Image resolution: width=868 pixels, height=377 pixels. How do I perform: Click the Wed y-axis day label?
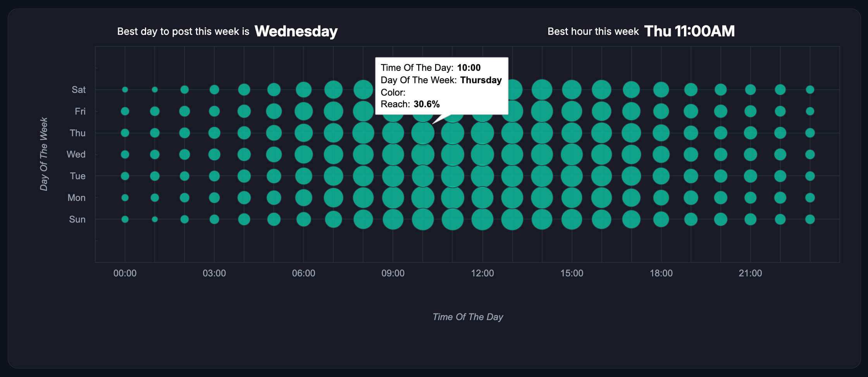(76, 154)
